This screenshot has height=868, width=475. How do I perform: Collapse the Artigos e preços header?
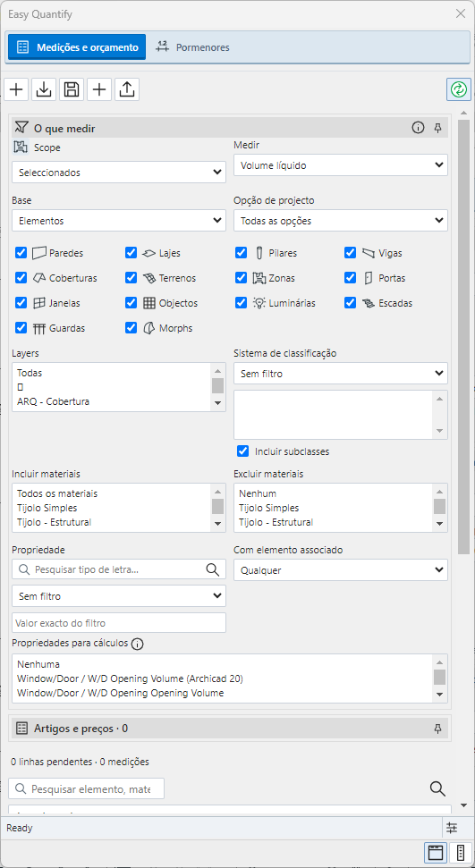[x=230, y=729]
